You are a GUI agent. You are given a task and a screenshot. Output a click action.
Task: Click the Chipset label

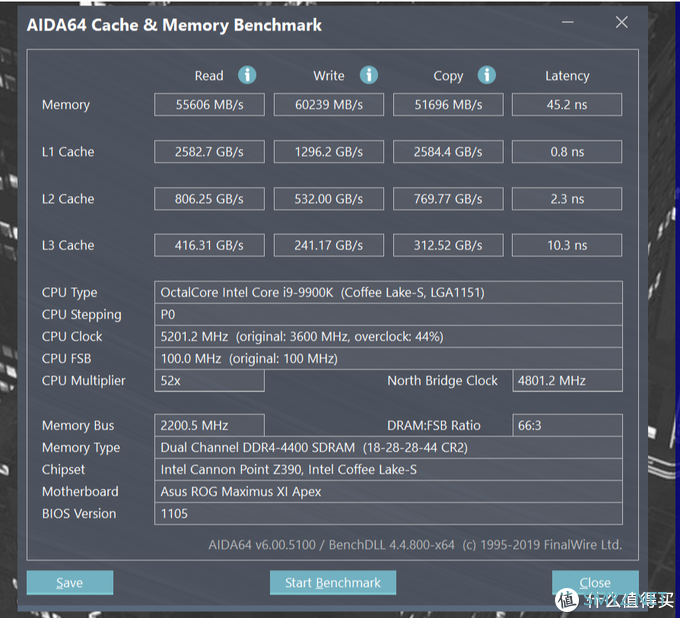click(63, 470)
